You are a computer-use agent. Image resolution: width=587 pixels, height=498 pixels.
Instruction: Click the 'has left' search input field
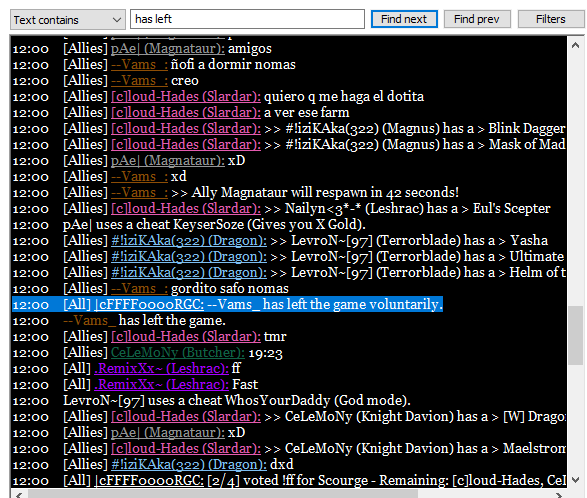coord(247,19)
